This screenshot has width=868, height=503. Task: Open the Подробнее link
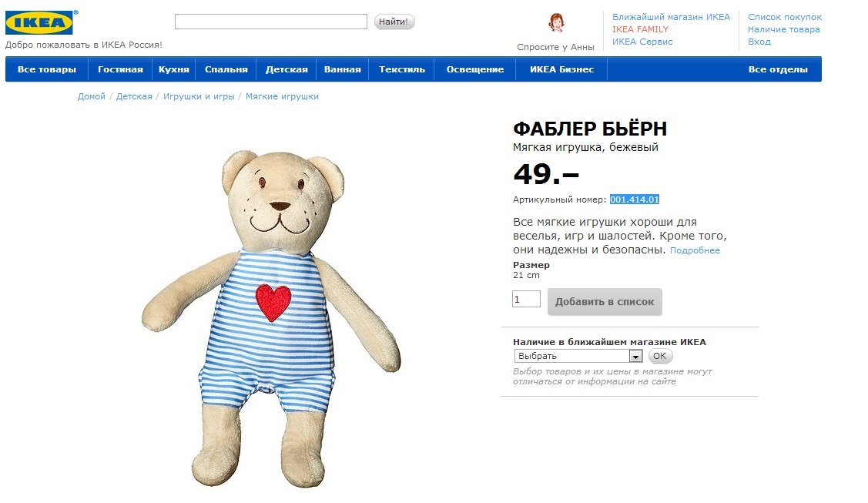click(x=695, y=250)
